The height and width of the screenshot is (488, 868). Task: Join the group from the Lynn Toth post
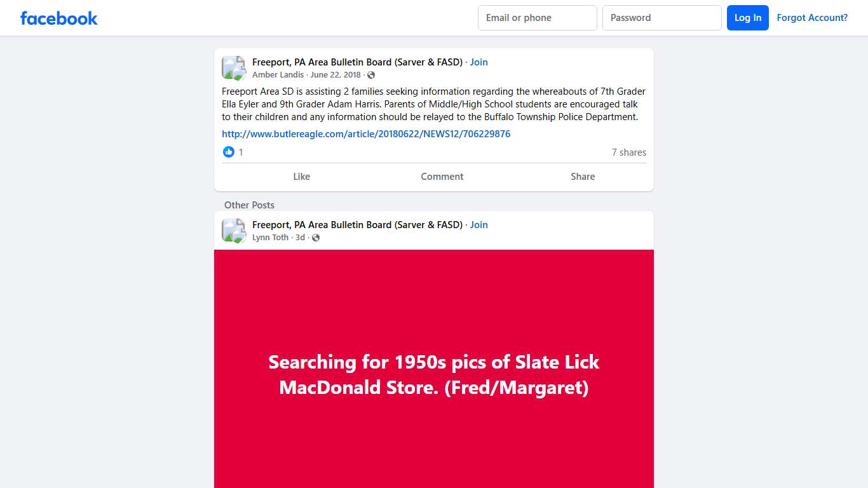[x=479, y=225]
